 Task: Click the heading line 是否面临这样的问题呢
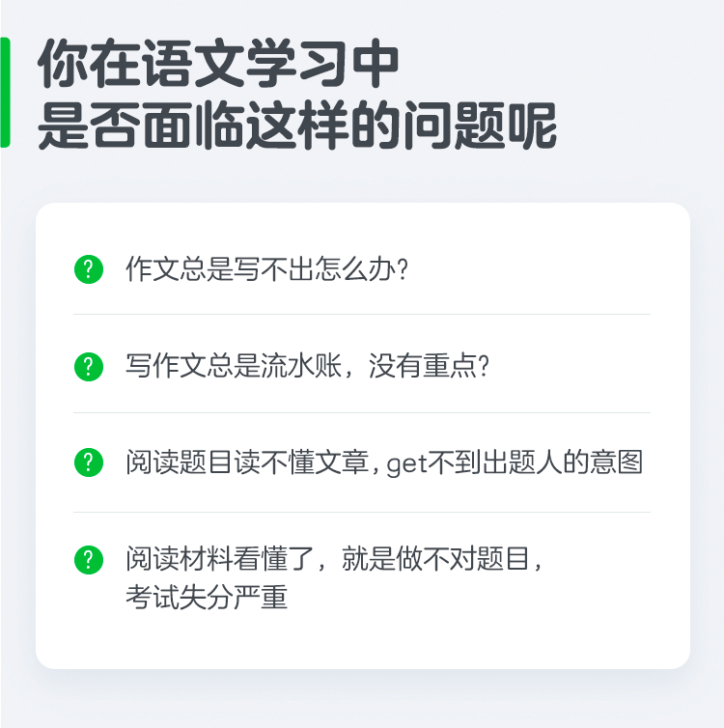point(297,126)
